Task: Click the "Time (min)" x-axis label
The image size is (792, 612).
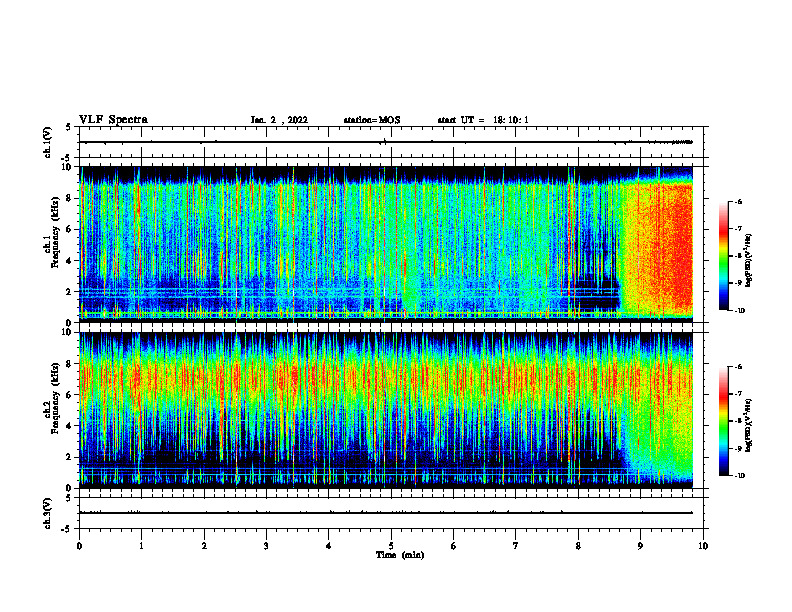Action: [400, 555]
